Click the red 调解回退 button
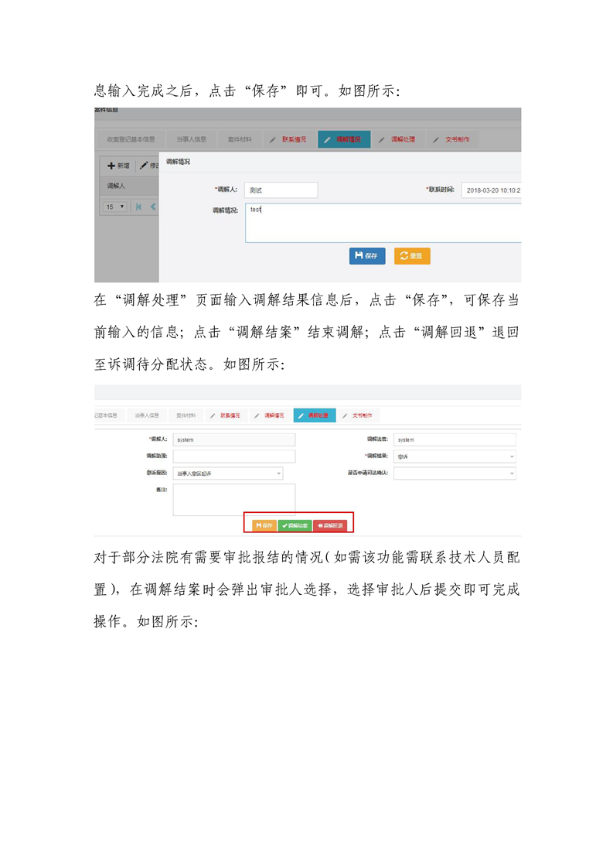Viewport: 613px width, 868px height. 330,525
